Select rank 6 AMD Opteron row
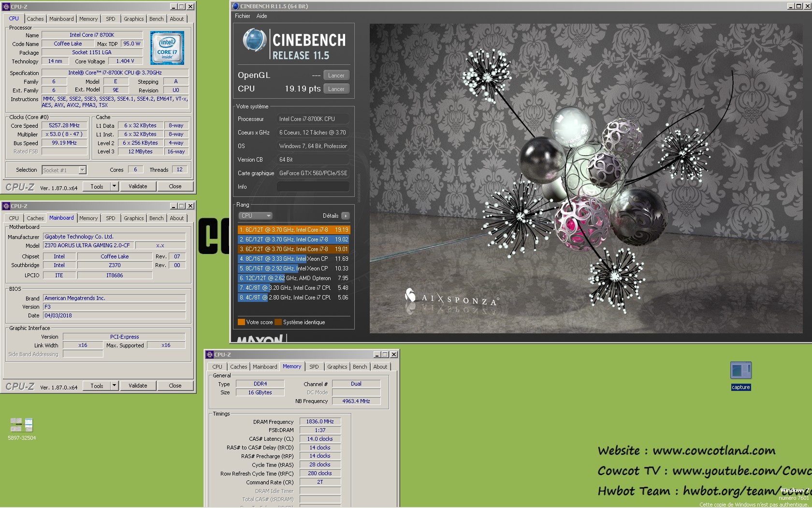Screen dimensions: 812x508 pos(294,278)
